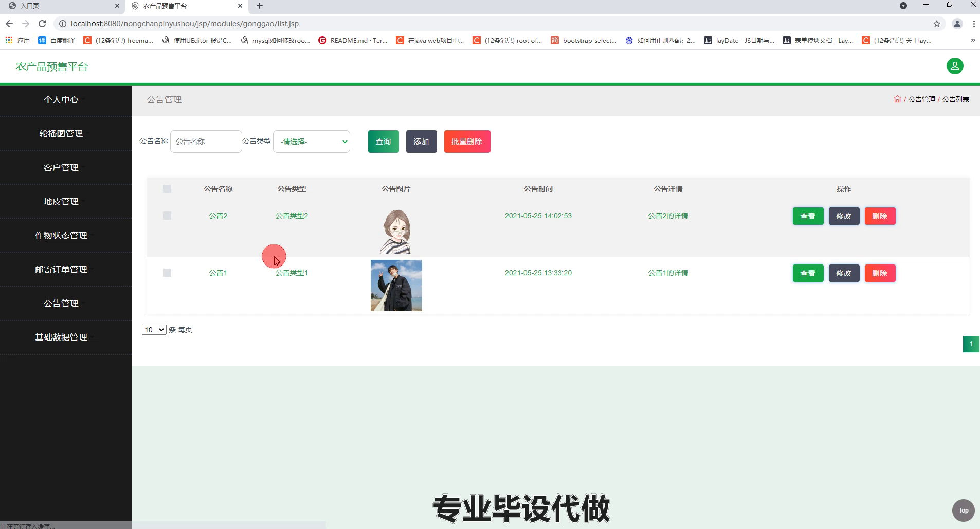
Task: Click the 查询 search button
Action: click(383, 142)
